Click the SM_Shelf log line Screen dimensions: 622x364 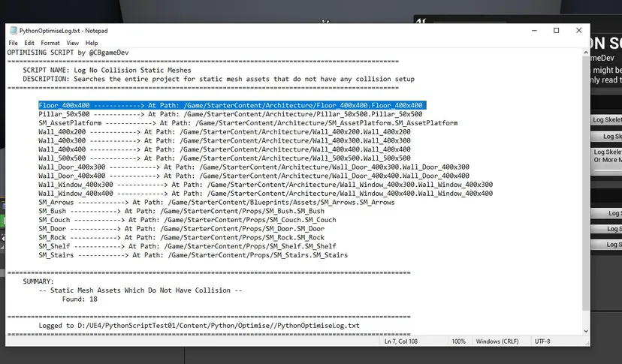click(x=187, y=246)
